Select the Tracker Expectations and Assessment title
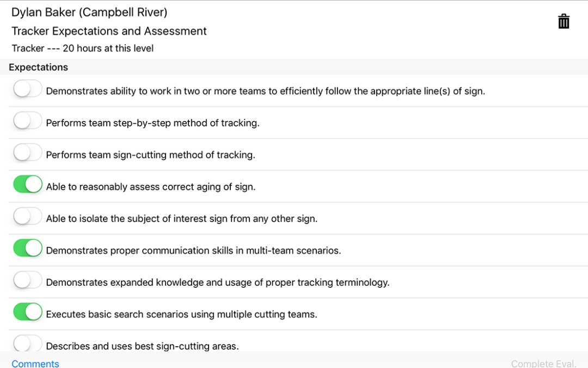Screen dimensions: 588x368 tap(109, 31)
